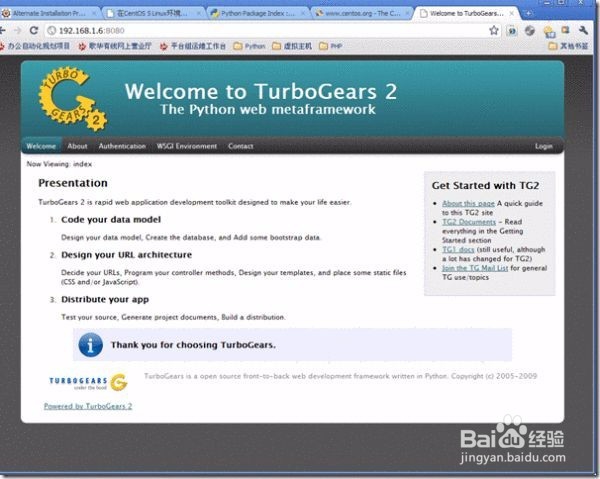This screenshot has height=479, width=600.
Task: Click the 'Design your URL architecture' heading
Action: (x=127, y=255)
